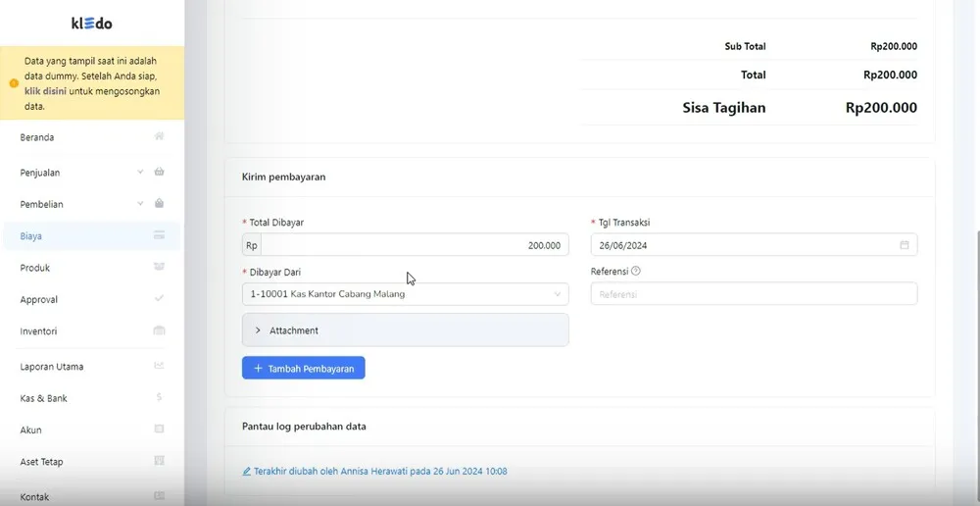
Task: Click the bag icon beside Pembelian
Action: [x=160, y=203]
